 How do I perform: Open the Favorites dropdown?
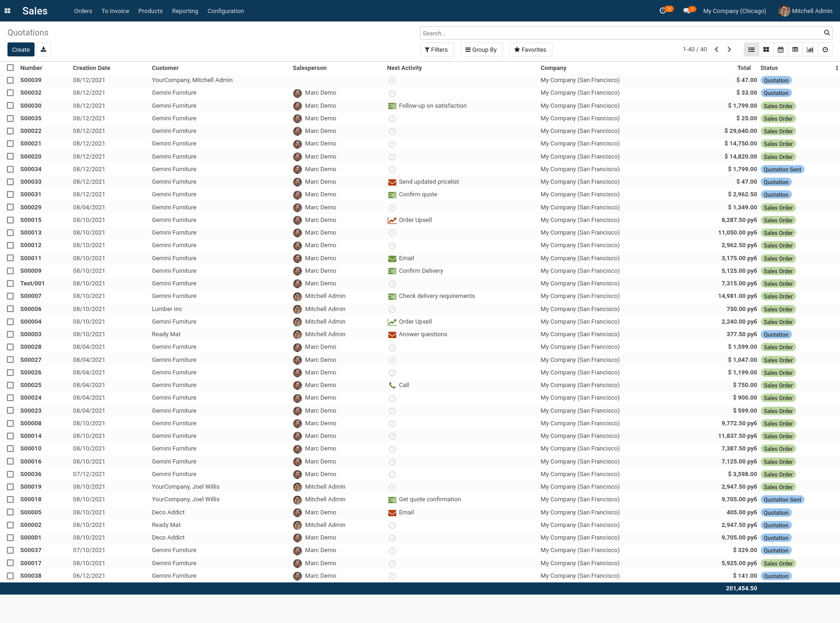pyautogui.click(x=530, y=49)
